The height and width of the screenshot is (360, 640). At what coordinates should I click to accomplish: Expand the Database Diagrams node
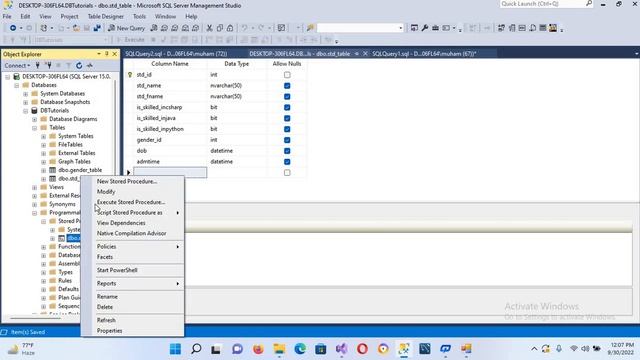[x=35, y=120]
